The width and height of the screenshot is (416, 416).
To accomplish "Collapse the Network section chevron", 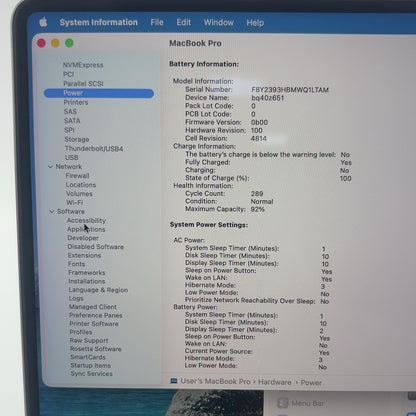I will [51, 166].
